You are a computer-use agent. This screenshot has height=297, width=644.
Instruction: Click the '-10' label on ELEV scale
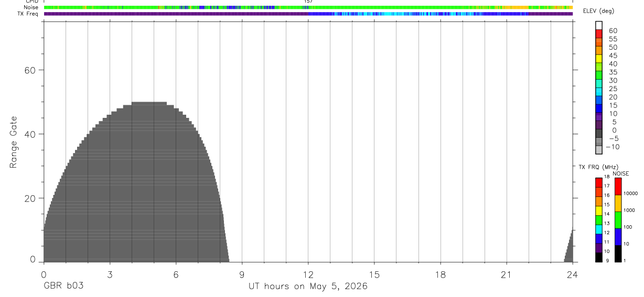click(x=612, y=147)
